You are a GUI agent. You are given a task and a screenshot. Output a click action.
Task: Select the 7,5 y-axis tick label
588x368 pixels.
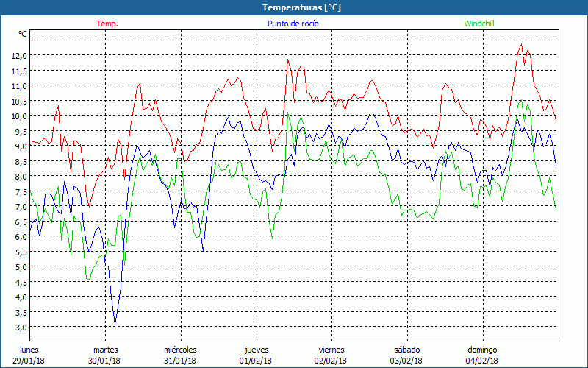(x=21, y=191)
